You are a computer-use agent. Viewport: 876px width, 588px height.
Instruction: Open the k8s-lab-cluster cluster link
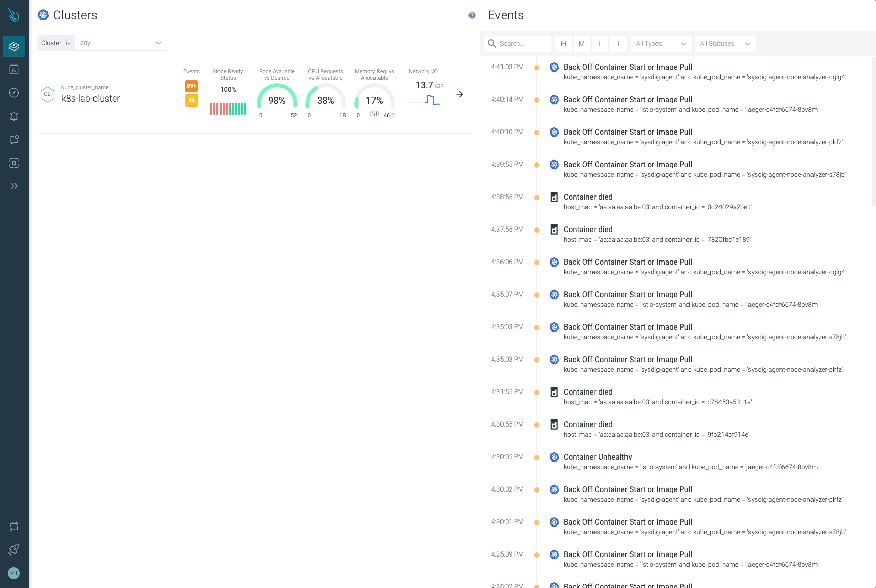pyautogui.click(x=90, y=99)
